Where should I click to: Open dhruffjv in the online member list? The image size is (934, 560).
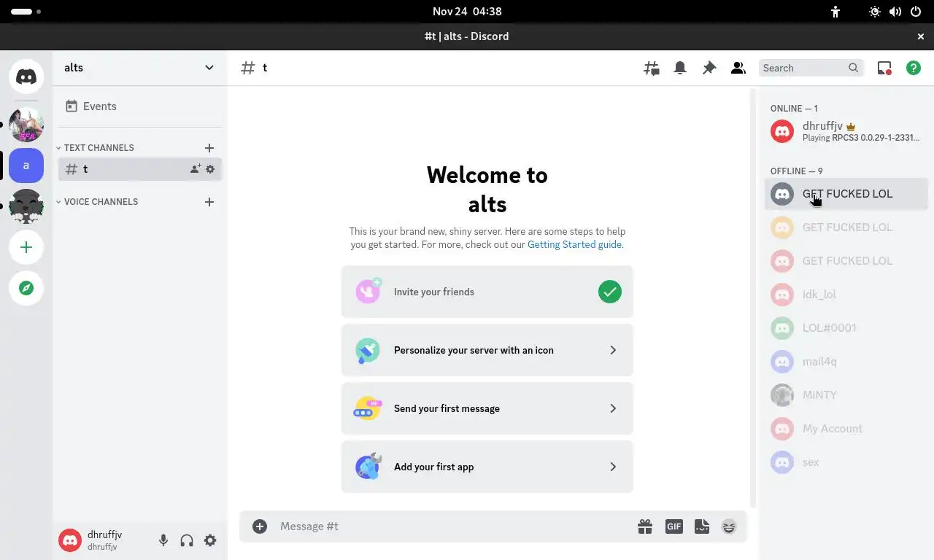point(846,131)
